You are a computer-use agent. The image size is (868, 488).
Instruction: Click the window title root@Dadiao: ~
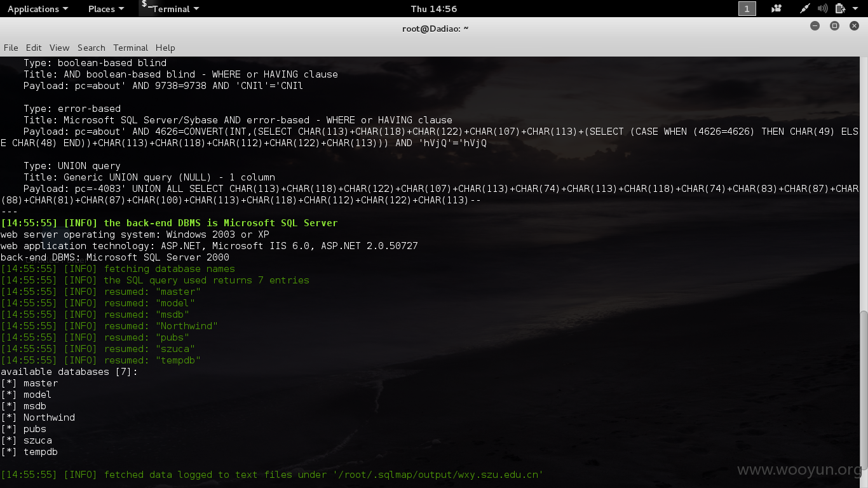[x=435, y=29]
